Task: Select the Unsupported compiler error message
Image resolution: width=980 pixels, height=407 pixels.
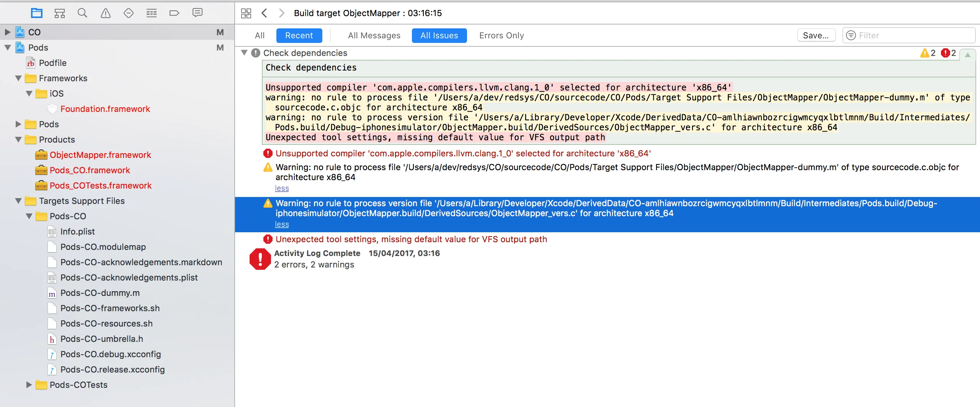Action: point(463,154)
